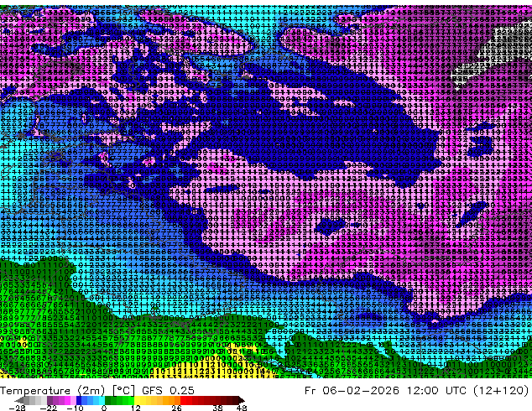Click the date 'Fr 06-02-2026'

coord(352,391)
